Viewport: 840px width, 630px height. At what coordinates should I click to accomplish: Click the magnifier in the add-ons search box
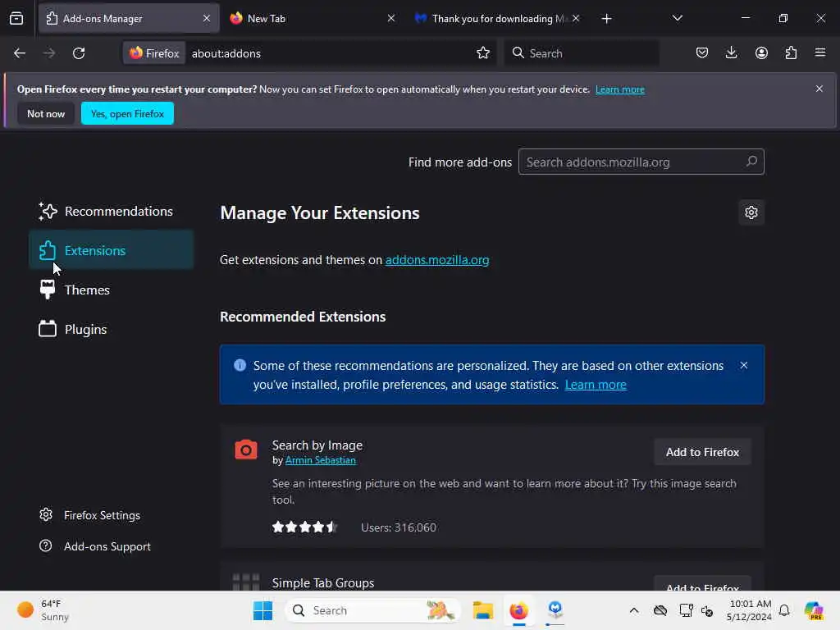(x=751, y=162)
